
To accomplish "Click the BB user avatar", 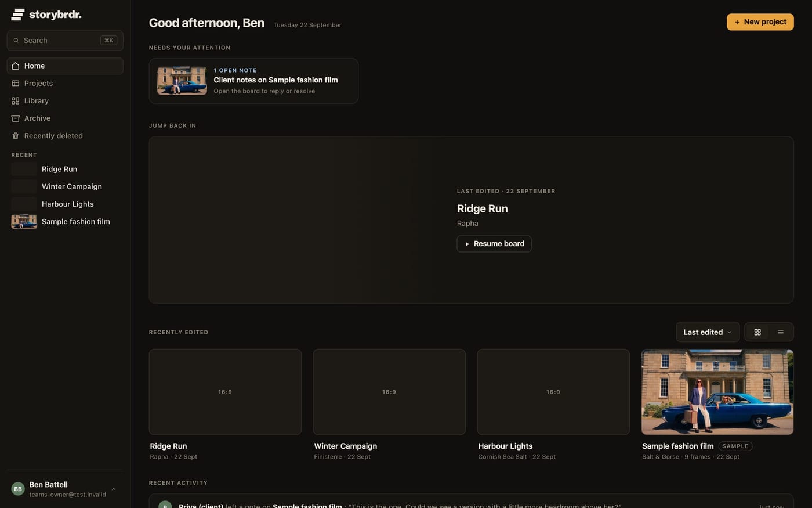I will [x=18, y=489].
